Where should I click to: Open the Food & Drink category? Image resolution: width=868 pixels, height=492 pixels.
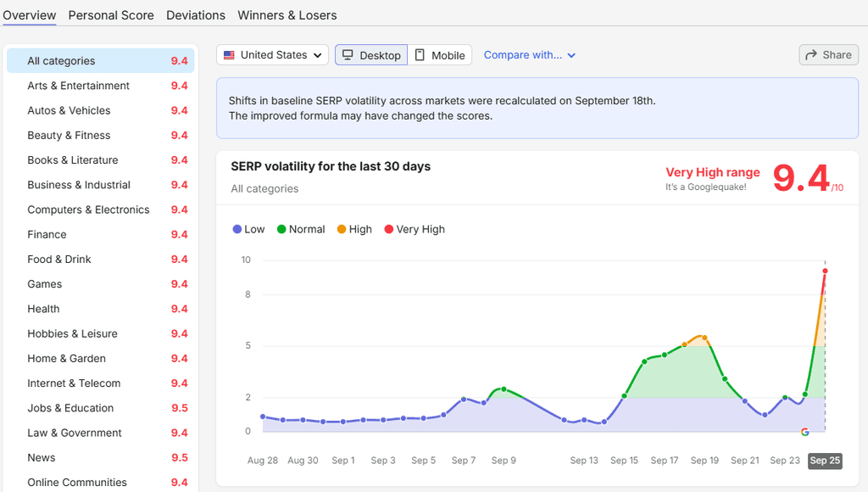coord(101,260)
